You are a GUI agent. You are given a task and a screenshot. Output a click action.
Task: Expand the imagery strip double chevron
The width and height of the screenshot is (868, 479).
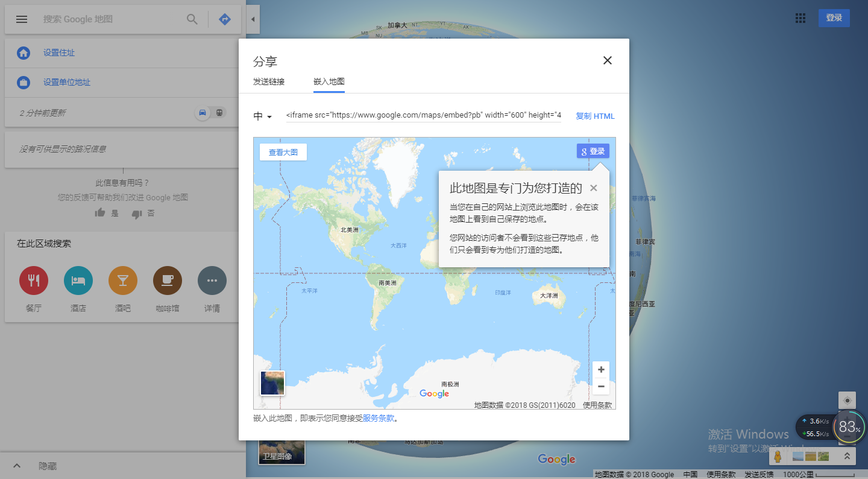pos(847,457)
